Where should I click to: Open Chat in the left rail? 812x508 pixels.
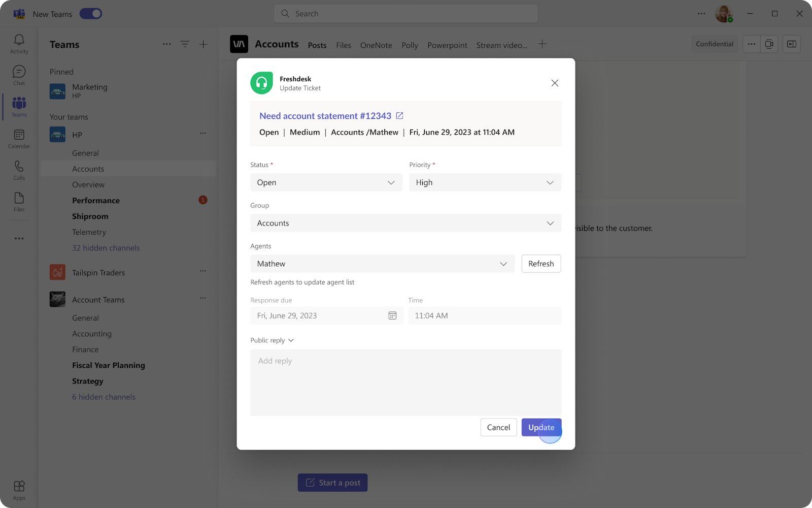tap(19, 76)
